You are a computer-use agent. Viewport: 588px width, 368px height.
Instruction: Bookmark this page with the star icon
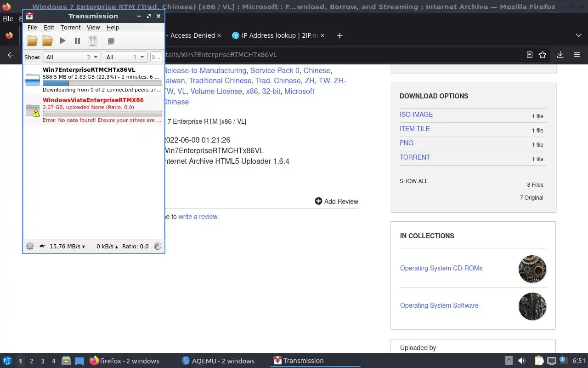(543, 55)
